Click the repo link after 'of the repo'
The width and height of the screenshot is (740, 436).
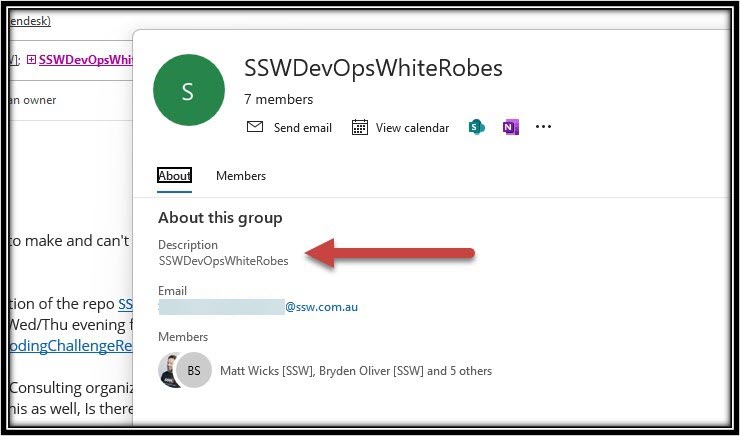click(x=125, y=304)
